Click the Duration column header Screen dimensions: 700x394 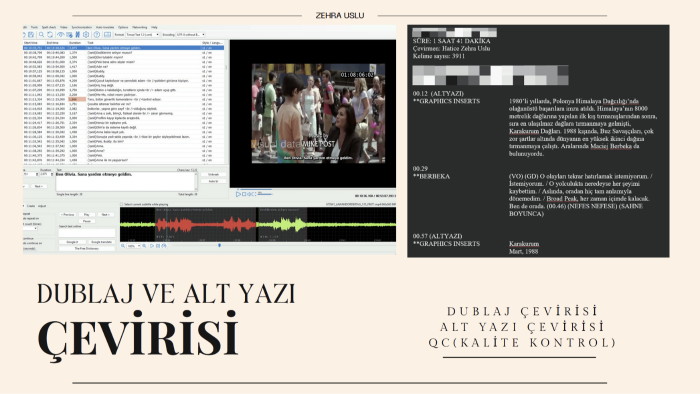[x=77, y=43]
